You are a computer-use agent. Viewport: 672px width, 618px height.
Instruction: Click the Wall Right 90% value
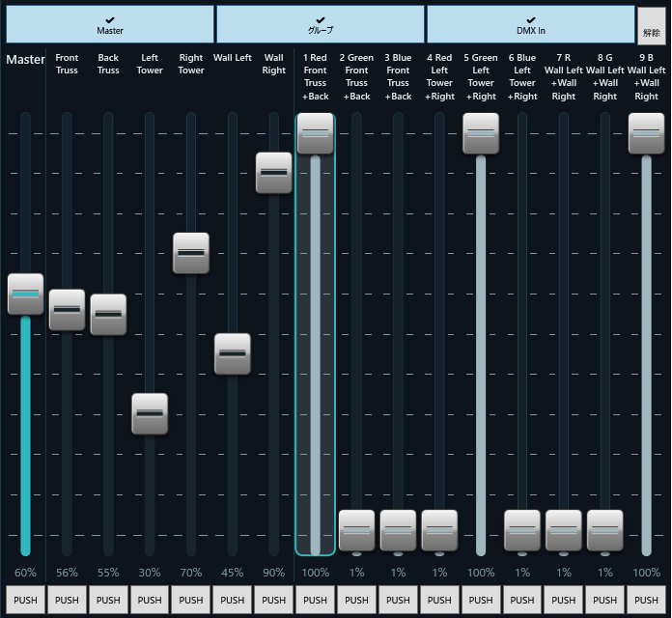pos(274,573)
